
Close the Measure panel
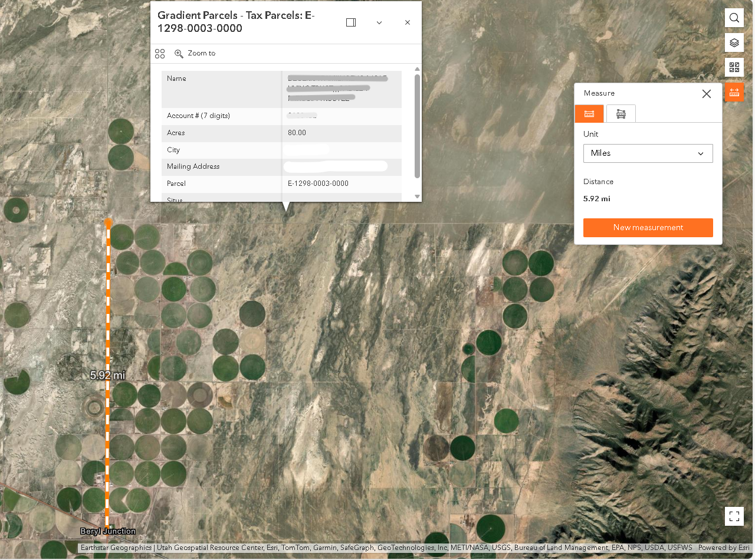click(706, 94)
